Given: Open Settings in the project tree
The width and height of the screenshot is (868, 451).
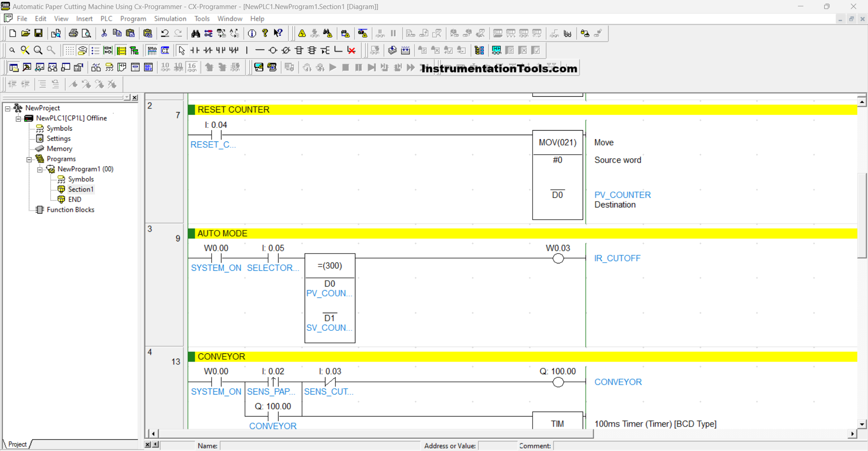Looking at the screenshot, I should [59, 139].
